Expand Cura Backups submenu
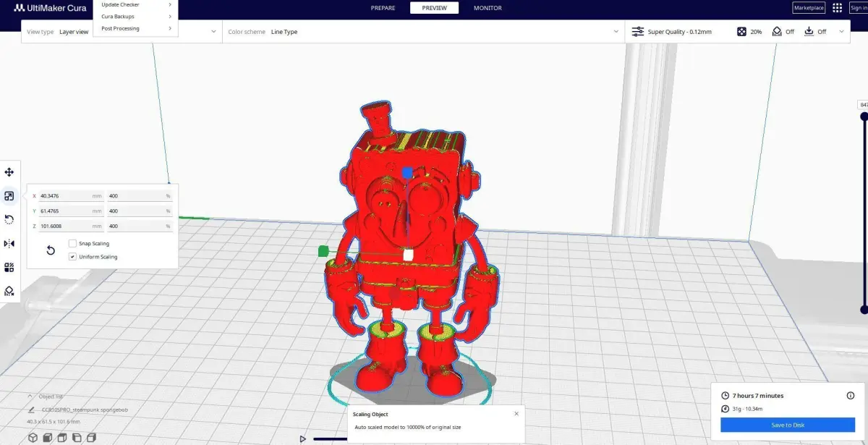 click(136, 17)
